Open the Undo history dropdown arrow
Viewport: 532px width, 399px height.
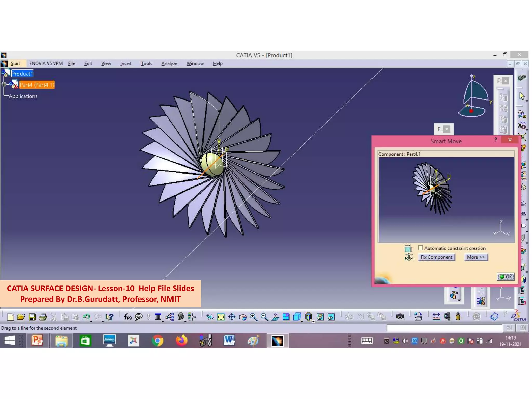pos(91,321)
